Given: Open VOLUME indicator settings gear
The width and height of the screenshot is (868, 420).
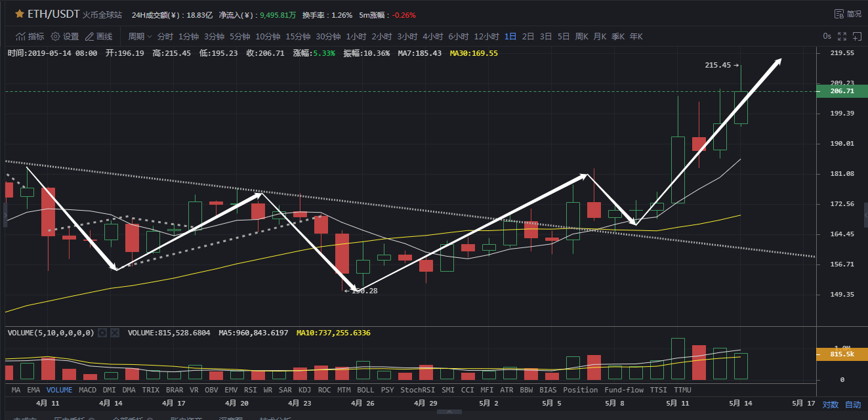Looking at the screenshot, I should tap(102, 333).
